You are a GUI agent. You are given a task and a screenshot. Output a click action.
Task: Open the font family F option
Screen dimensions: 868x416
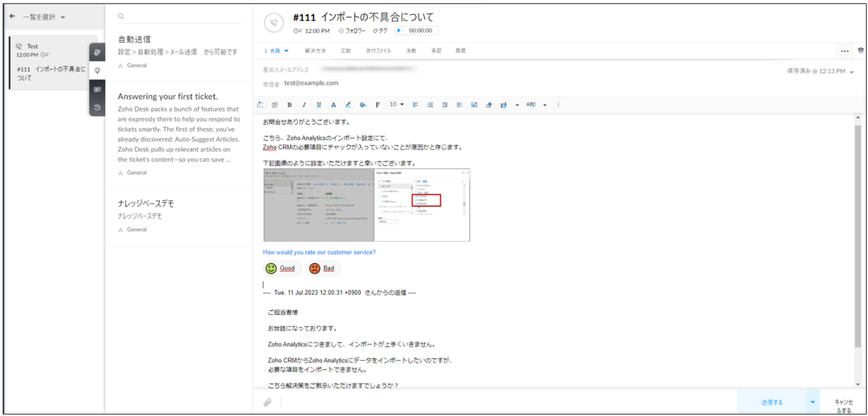click(377, 105)
